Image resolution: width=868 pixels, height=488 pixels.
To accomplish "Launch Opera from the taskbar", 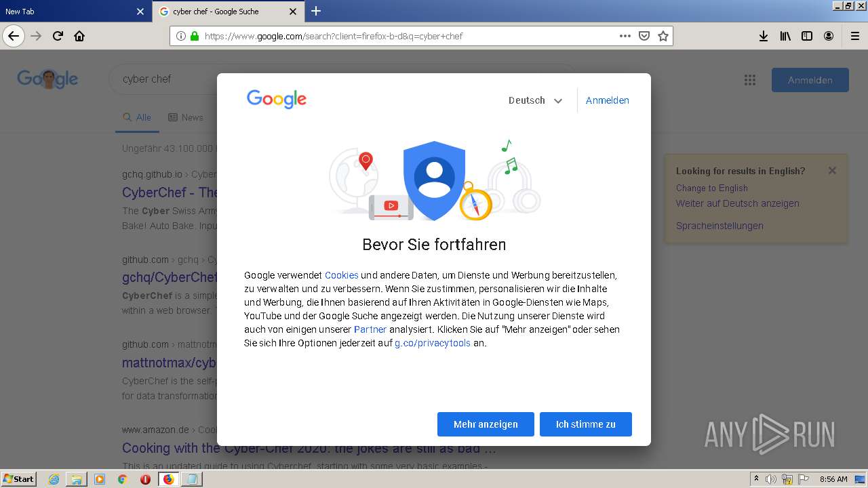I will [x=145, y=479].
